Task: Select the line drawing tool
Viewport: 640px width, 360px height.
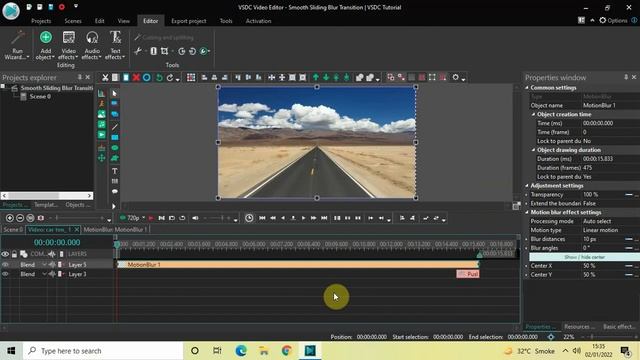Action: (x=115, y=127)
